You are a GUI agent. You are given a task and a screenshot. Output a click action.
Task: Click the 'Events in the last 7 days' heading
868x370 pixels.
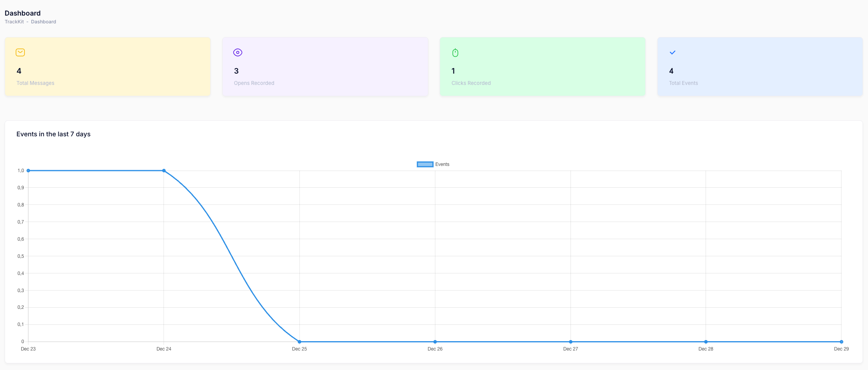[x=53, y=134]
